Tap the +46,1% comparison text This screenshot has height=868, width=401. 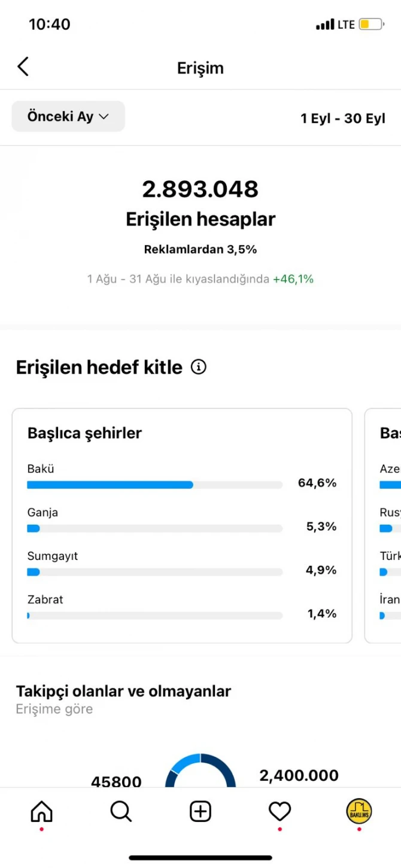(293, 279)
